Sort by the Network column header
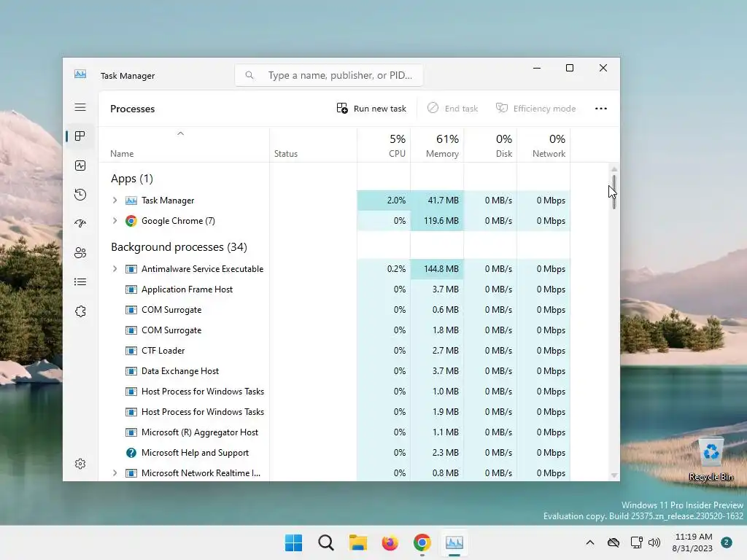Viewport: 747px width, 560px height. (x=543, y=145)
